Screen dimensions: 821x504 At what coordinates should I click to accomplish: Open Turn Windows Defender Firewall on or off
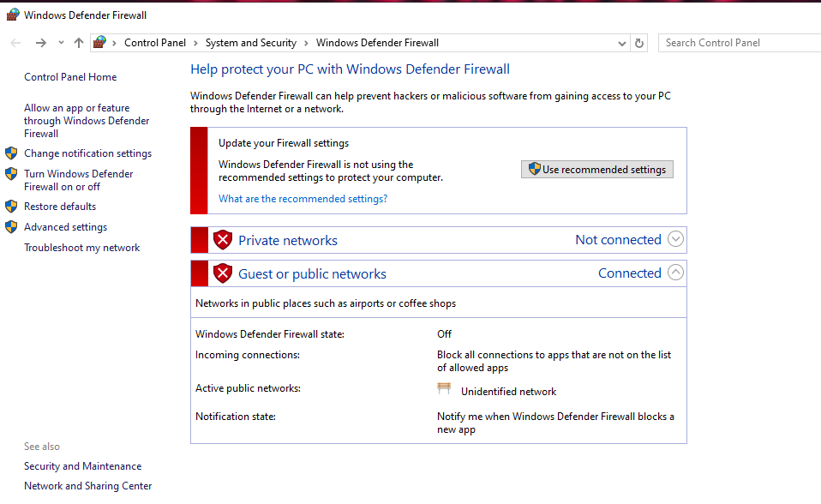[x=78, y=180]
